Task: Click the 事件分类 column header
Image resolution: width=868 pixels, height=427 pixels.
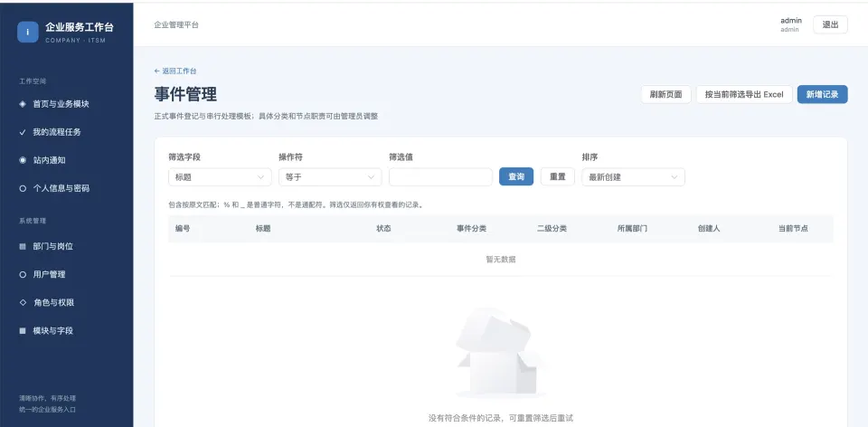Action: [471, 228]
